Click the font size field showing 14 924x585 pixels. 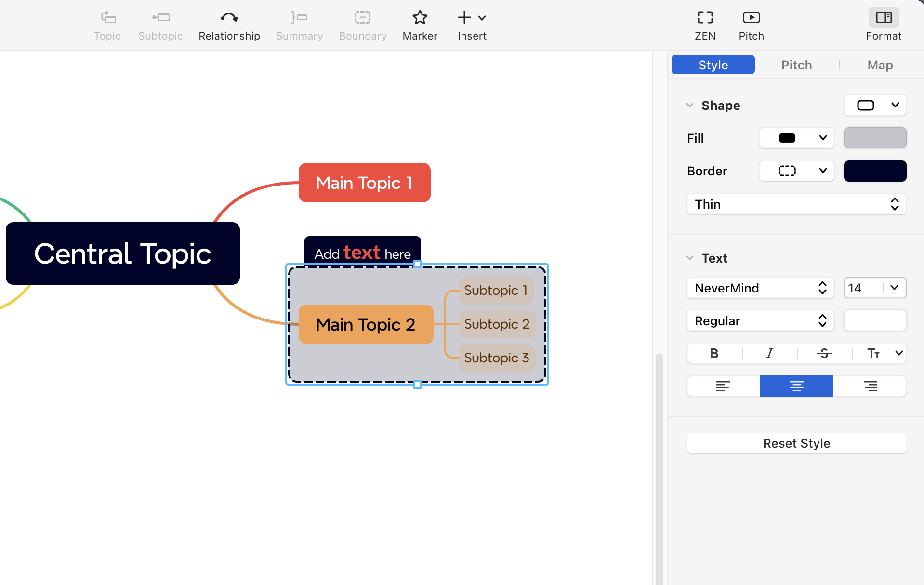pyautogui.click(x=863, y=288)
